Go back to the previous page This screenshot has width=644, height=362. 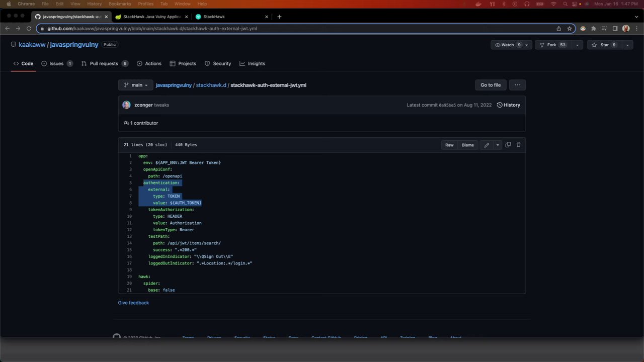(7, 29)
